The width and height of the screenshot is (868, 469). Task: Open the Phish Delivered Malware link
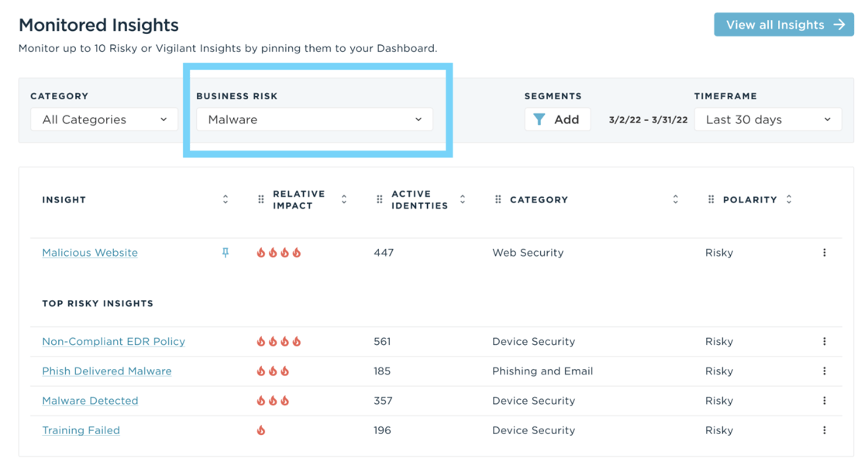107,371
